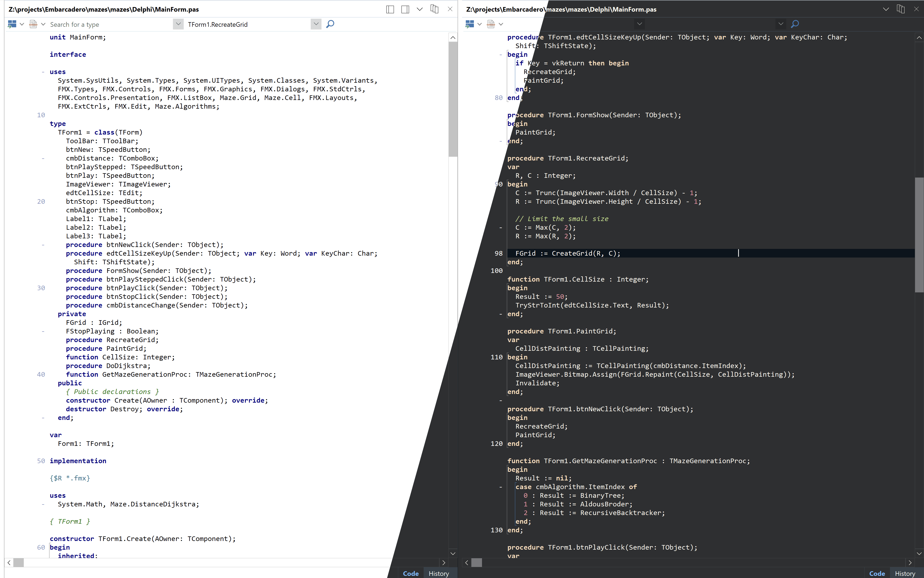The image size is (924, 578).
Task: Click the scroll-right arrow of left editor
Action: click(444, 562)
